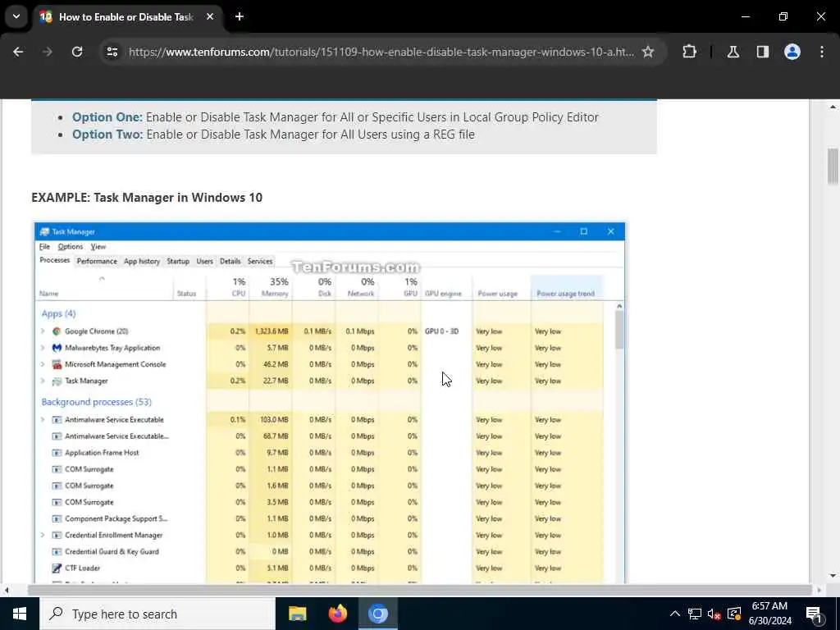The height and width of the screenshot is (630, 840).
Task: Open the Chrome three-dot menu
Action: [822, 52]
